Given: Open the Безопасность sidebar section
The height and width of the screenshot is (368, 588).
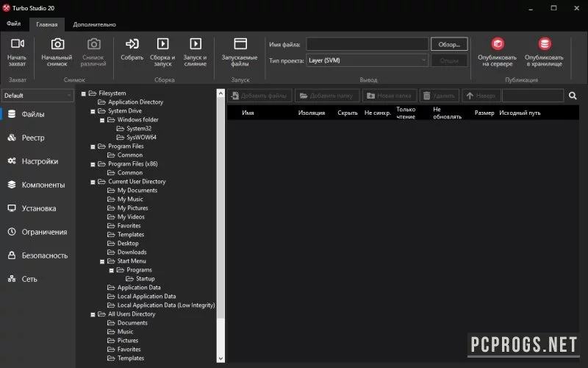Looking at the screenshot, I should 37,255.
